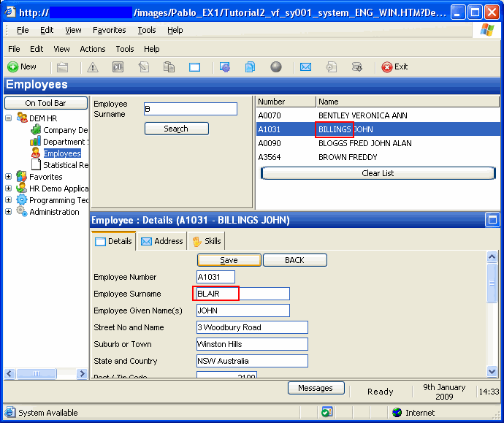Click the On Tool Bar button

point(46,103)
